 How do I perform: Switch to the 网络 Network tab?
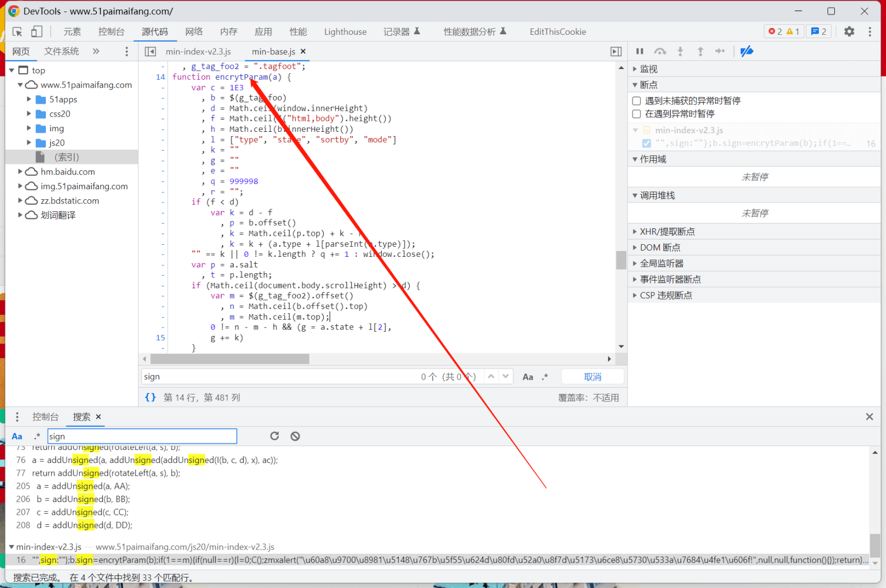point(194,32)
